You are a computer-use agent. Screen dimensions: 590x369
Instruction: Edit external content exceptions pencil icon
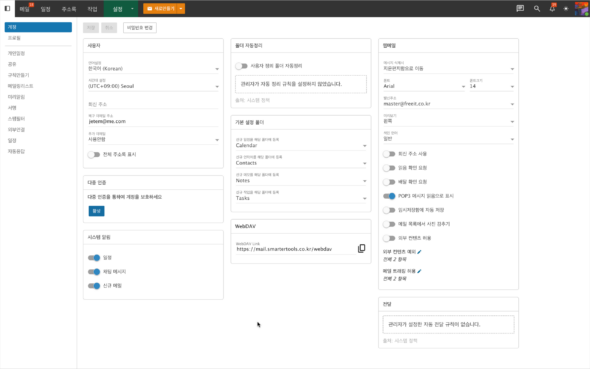(x=419, y=252)
